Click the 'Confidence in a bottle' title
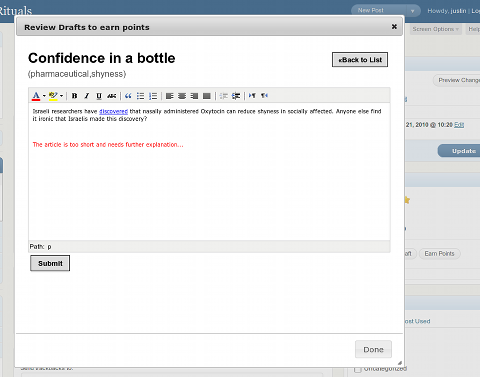The width and height of the screenshot is (480, 377). coord(102,58)
